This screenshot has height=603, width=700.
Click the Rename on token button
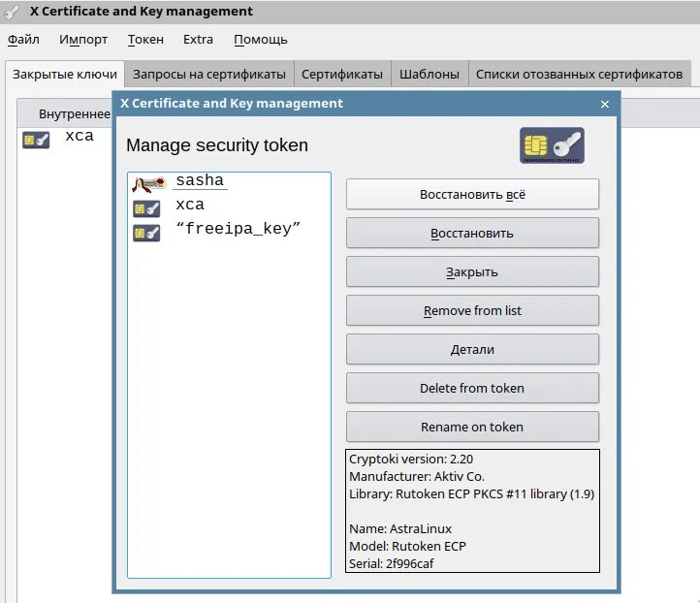click(472, 428)
